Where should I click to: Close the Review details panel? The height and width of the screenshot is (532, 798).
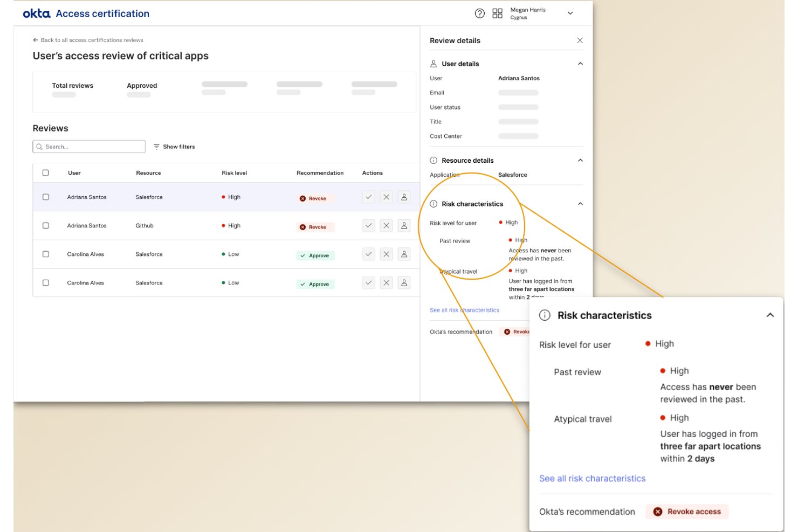[x=580, y=40]
